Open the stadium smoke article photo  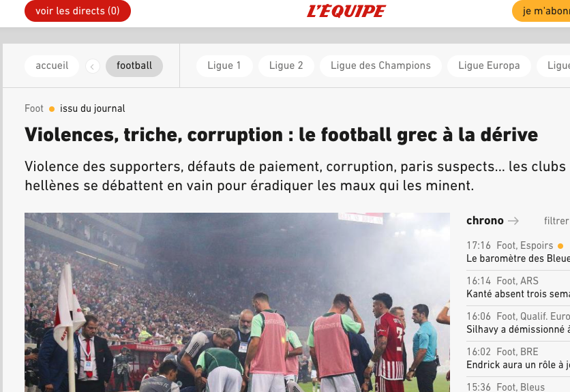pos(237,302)
